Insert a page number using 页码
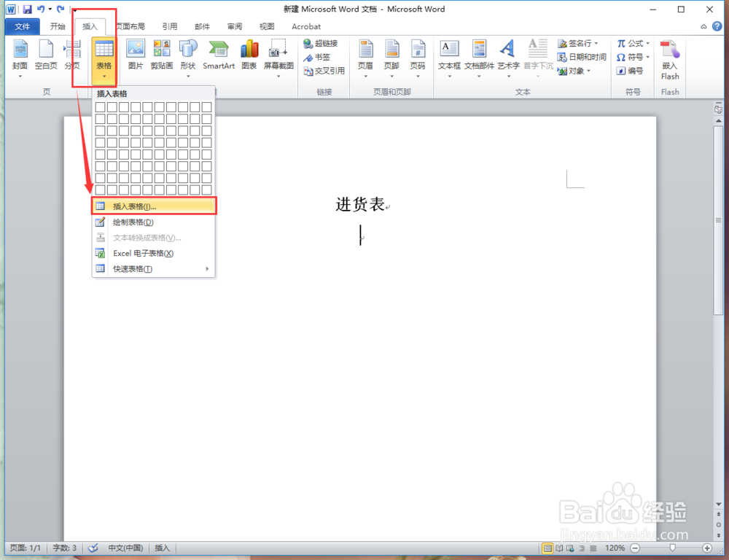 coord(418,55)
